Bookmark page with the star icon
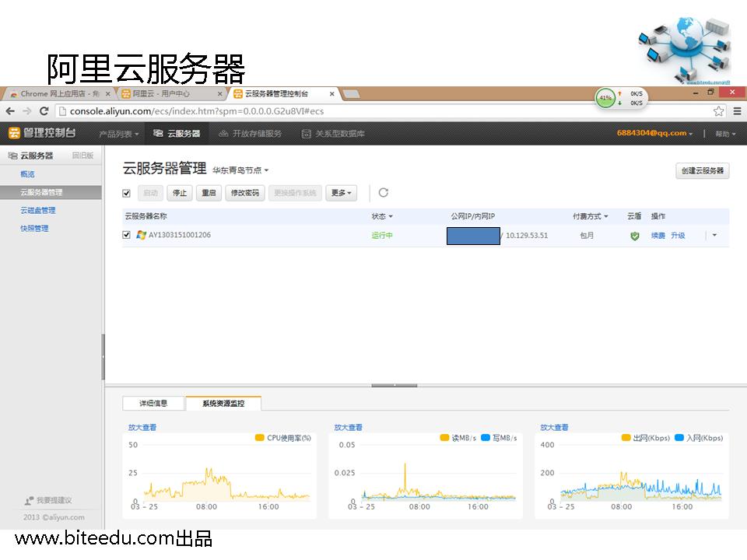 click(718, 111)
